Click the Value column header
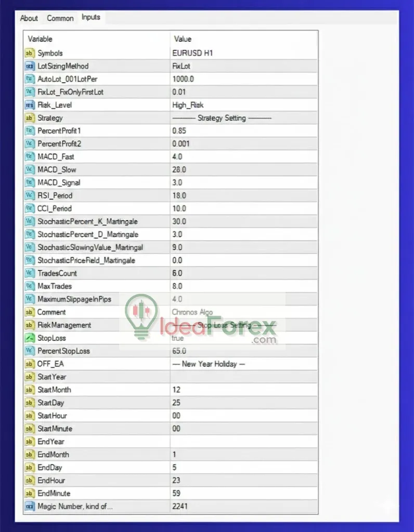This screenshot has height=532, width=414. coord(183,39)
